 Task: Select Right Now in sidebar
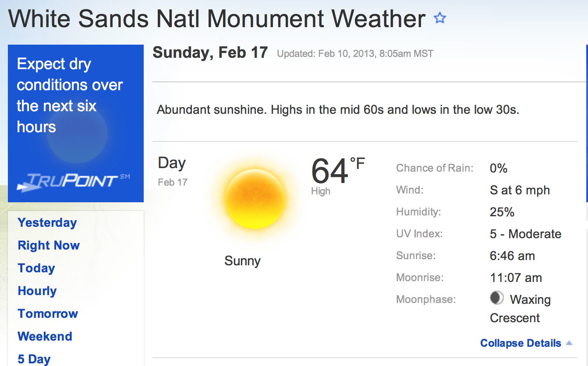(49, 245)
